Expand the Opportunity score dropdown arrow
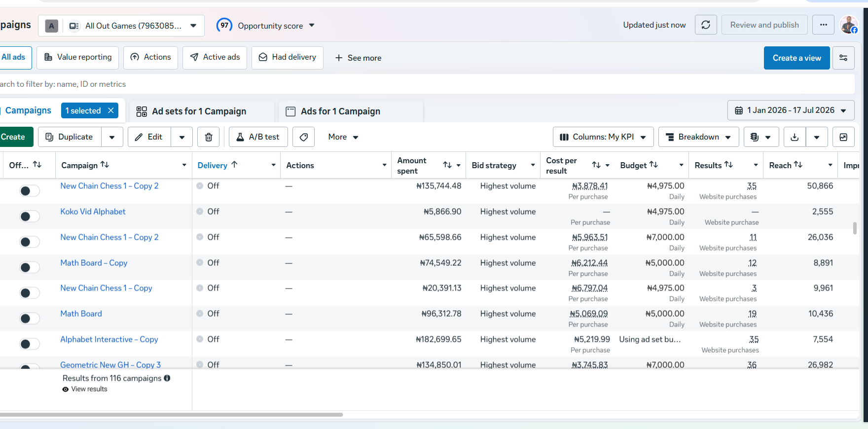This screenshot has height=429, width=868. [x=312, y=26]
